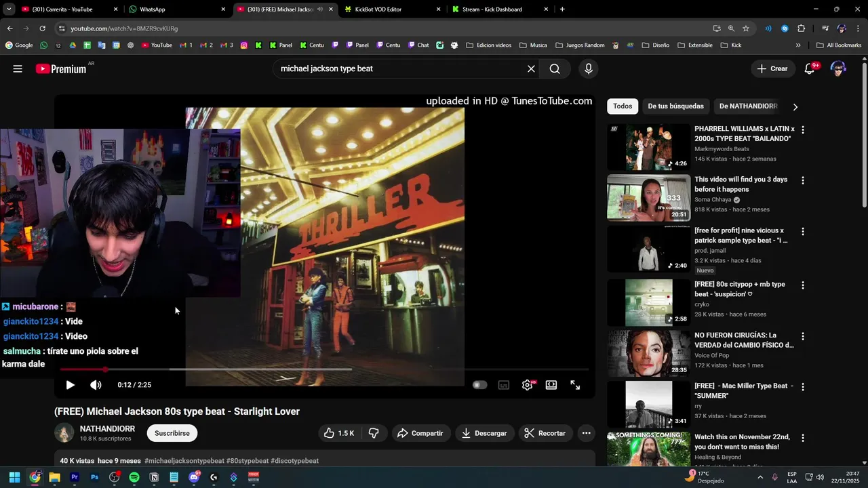Open All Bookmarks folder
The image size is (868, 488).
[839, 45]
